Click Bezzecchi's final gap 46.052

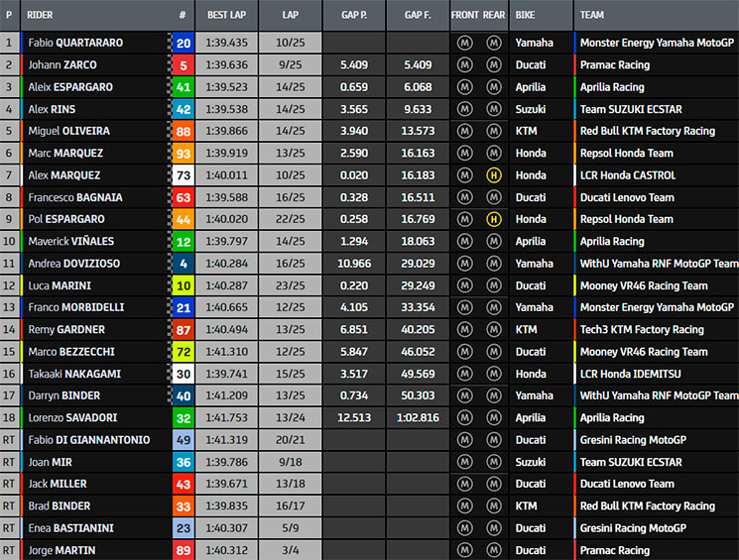point(418,351)
